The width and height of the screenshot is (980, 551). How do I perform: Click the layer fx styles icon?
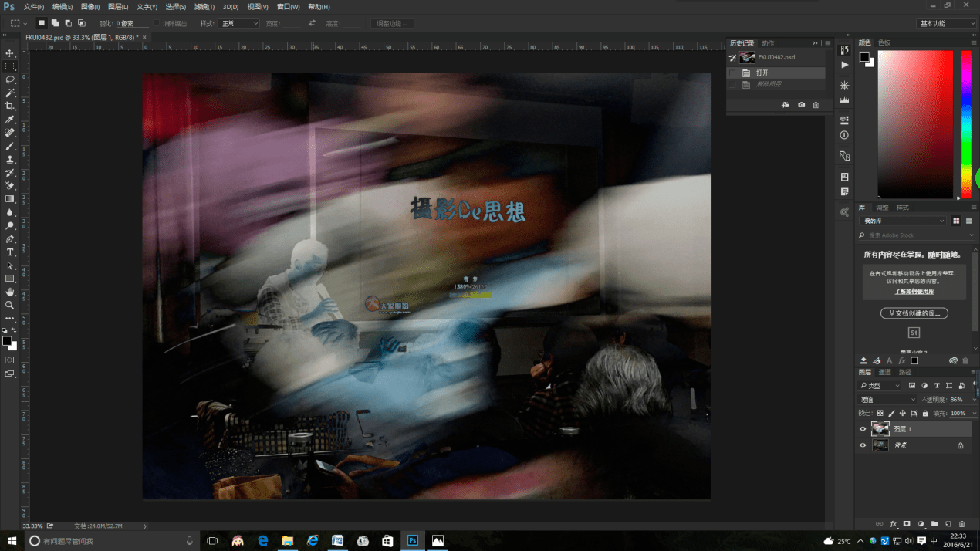893,524
